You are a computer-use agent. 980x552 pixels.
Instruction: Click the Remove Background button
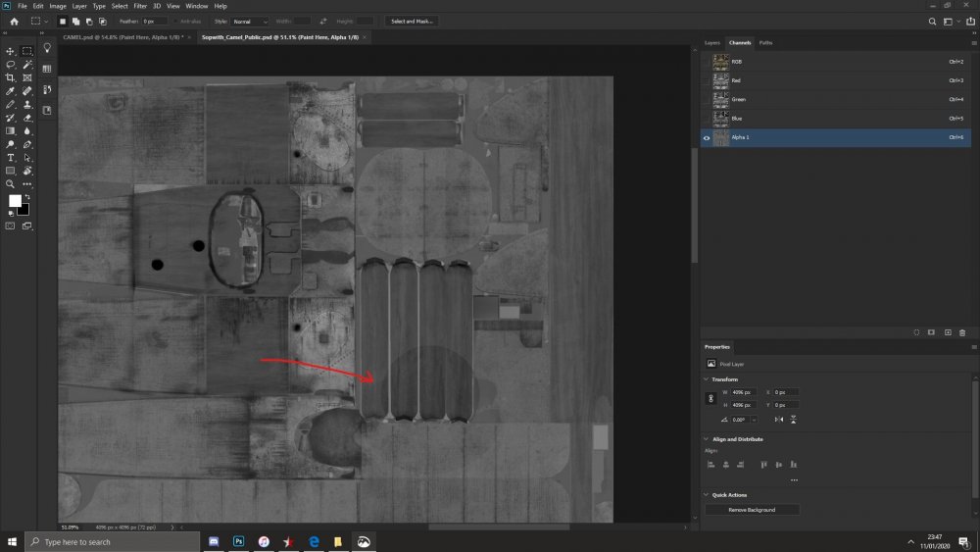(752, 510)
